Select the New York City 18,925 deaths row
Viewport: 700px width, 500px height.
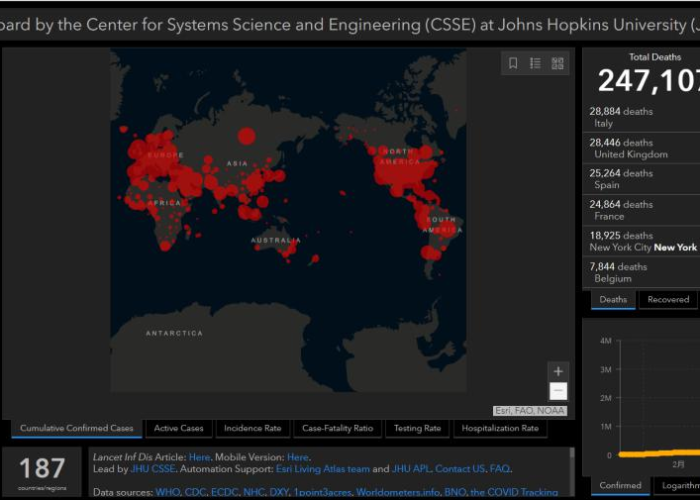tap(641, 242)
